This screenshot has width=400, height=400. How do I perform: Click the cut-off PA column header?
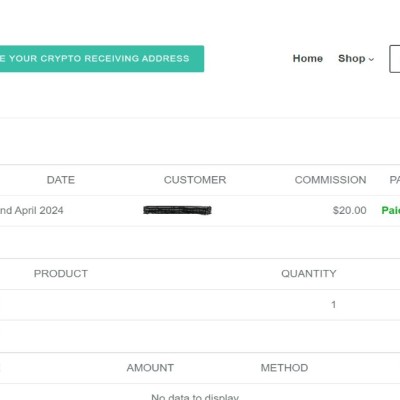point(395,180)
